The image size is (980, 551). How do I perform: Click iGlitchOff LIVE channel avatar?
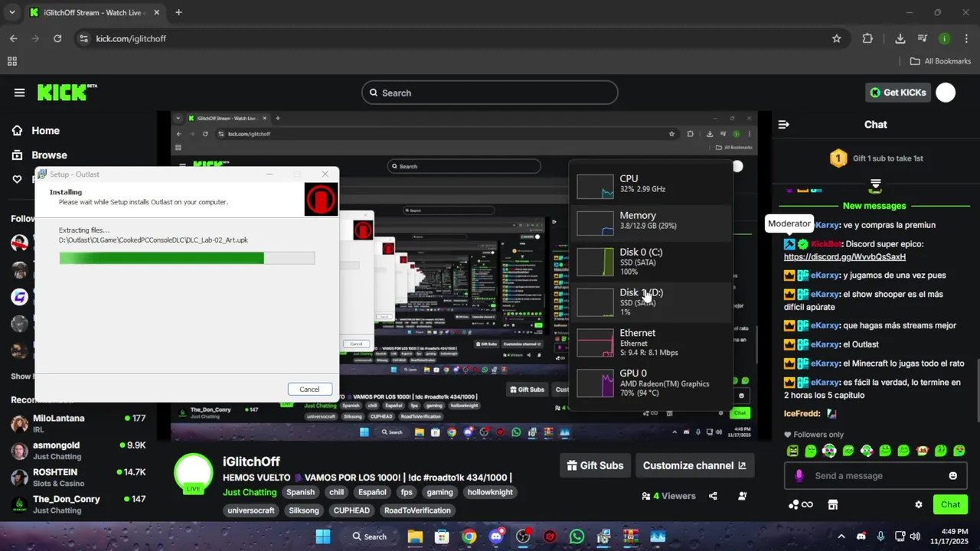point(194,473)
